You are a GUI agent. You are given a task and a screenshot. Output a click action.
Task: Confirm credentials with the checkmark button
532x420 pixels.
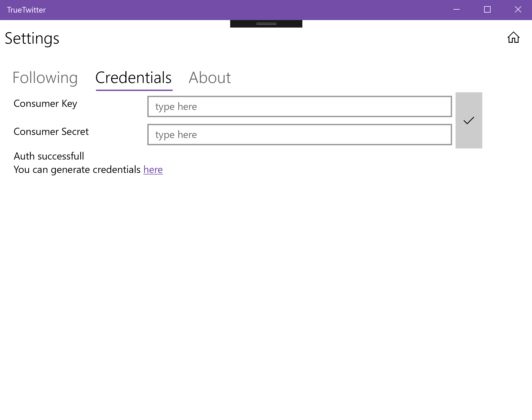point(469,120)
